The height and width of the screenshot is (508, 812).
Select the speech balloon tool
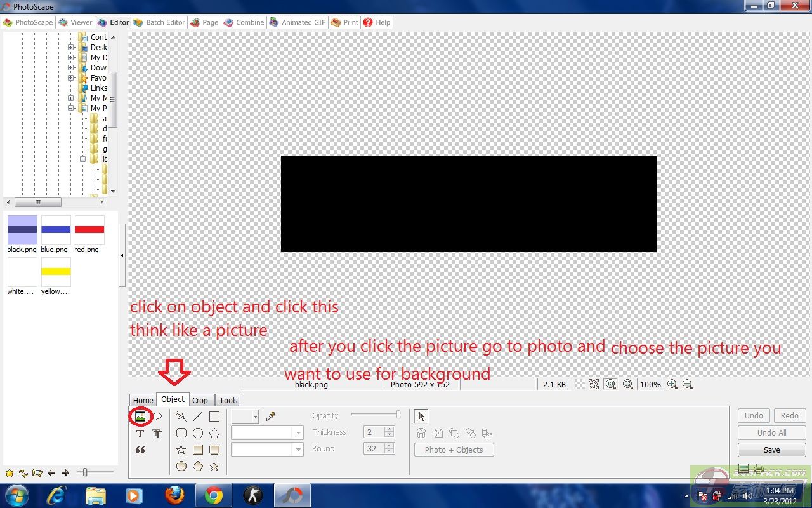157,417
